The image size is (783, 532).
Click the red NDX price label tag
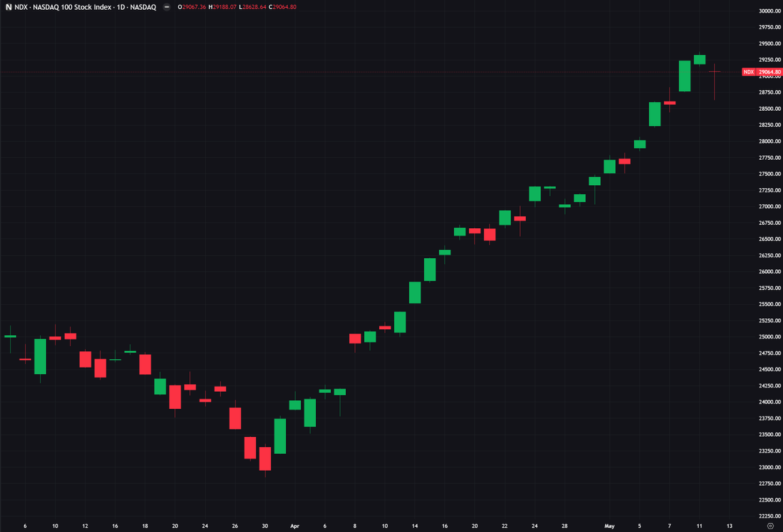tap(748, 72)
